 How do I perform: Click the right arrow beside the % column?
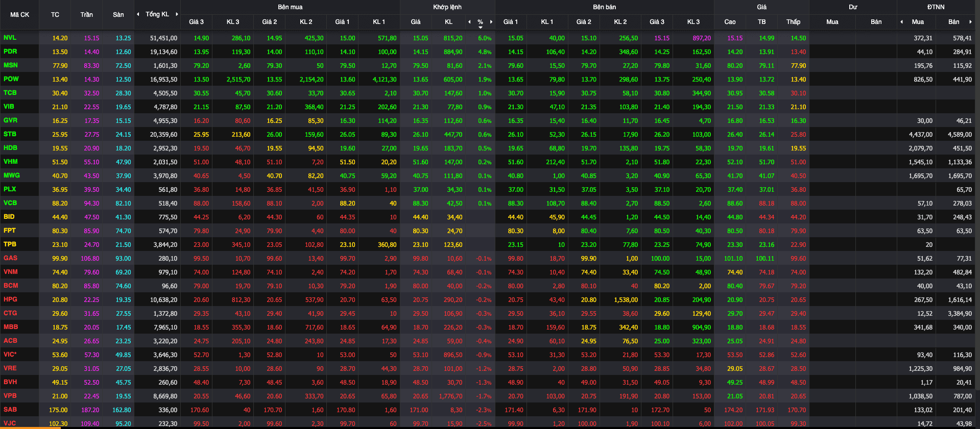[x=491, y=22]
